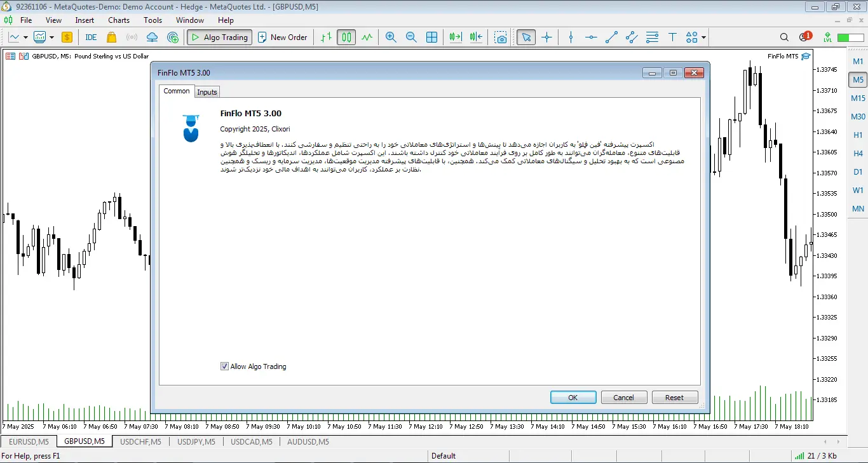
Task: Select the W1 timeframe
Action: coord(858,191)
